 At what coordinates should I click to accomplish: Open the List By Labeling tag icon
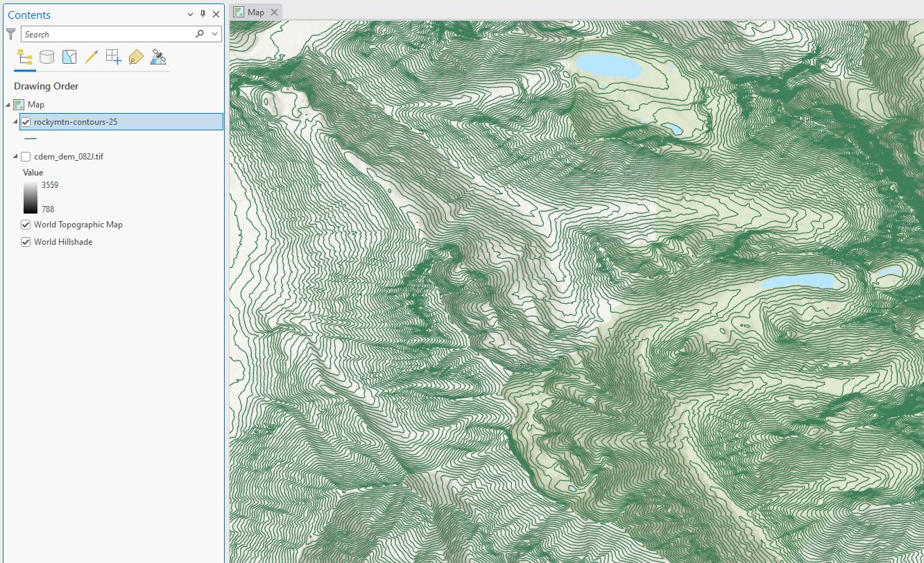136,57
